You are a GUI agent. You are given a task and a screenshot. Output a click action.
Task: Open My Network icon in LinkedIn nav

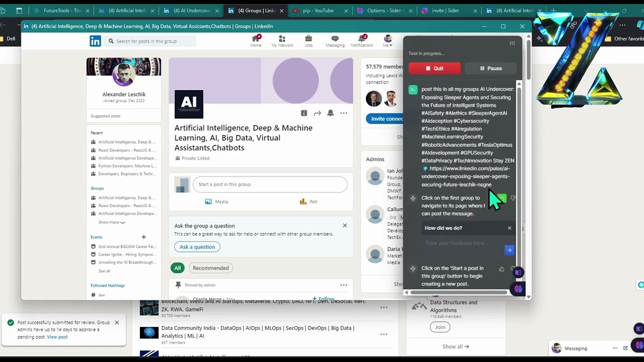tap(282, 41)
